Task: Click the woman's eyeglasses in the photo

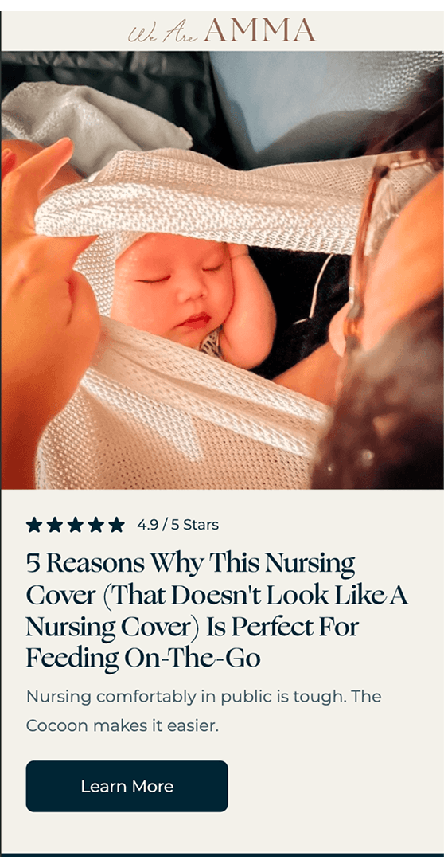Action: 387,233
